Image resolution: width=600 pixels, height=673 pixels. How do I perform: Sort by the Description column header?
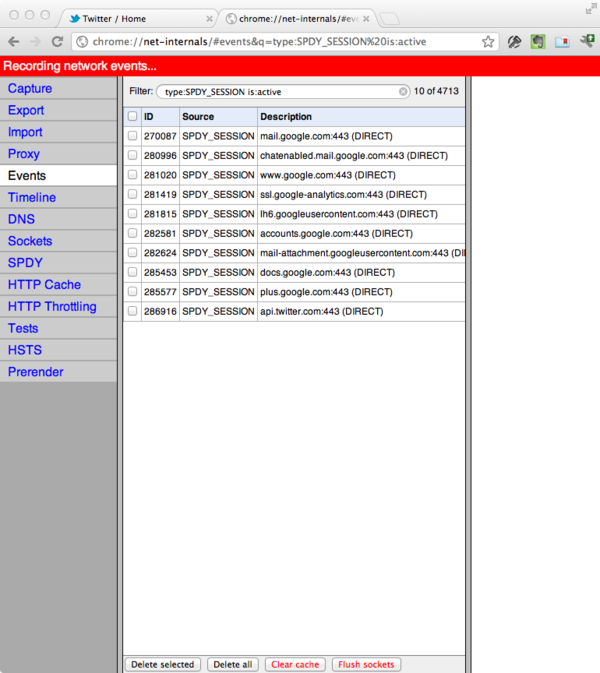(x=361, y=117)
